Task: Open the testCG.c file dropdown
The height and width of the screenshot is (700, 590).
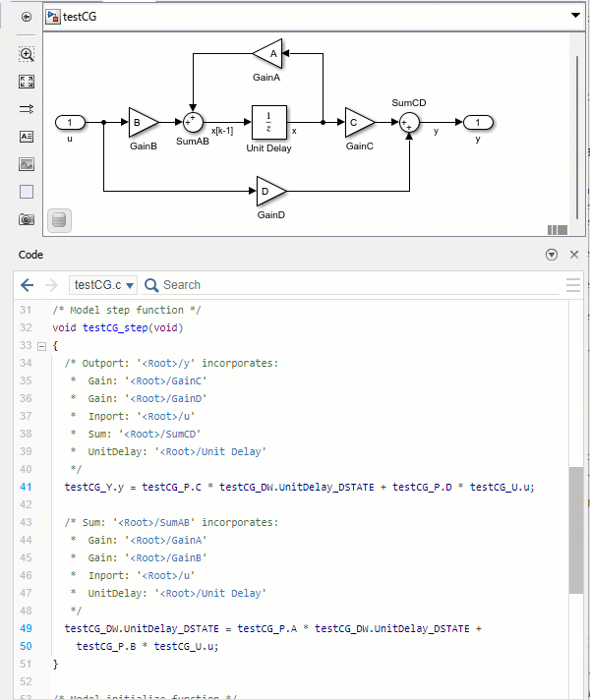Action: [103, 285]
